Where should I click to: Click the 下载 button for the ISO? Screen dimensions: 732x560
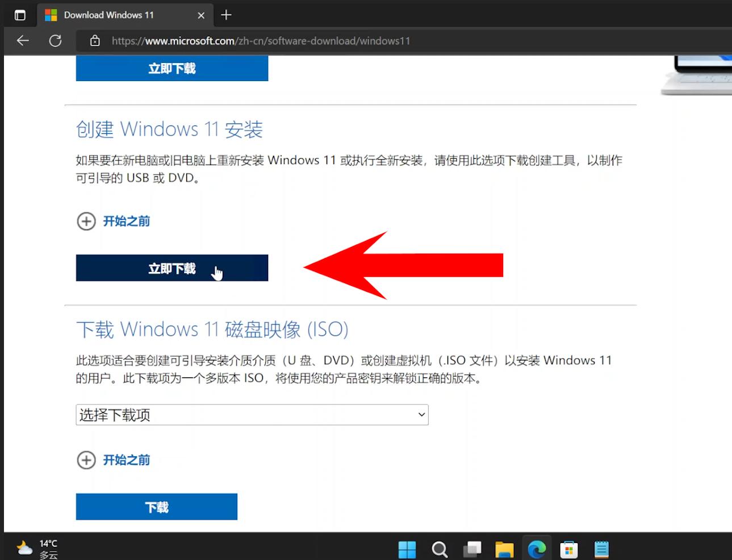(156, 506)
